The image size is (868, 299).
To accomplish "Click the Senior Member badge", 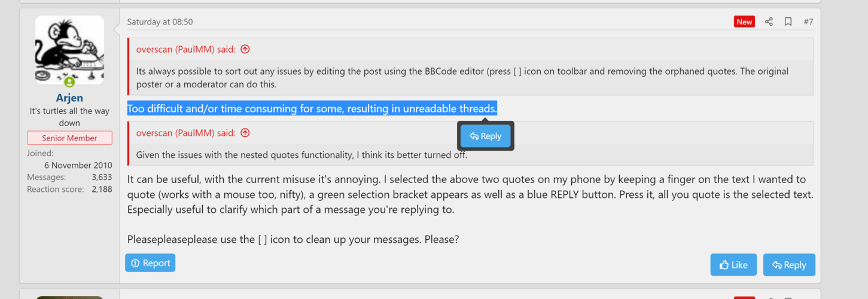I will (69, 138).
